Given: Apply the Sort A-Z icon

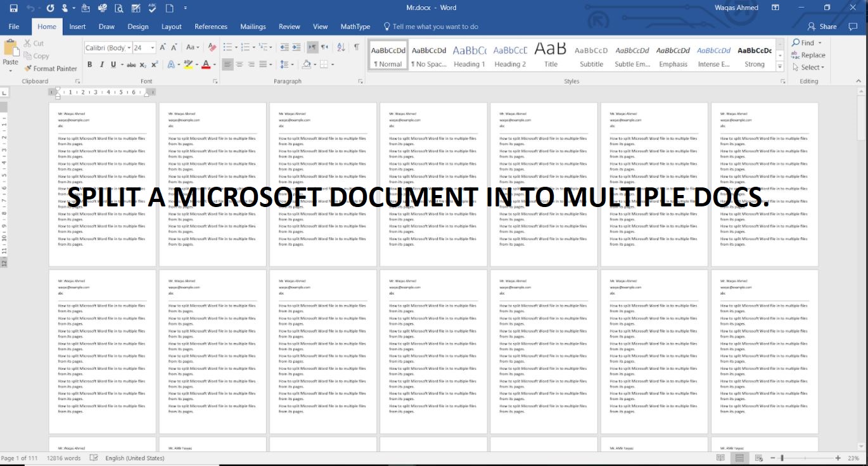Looking at the screenshot, I should (x=340, y=47).
